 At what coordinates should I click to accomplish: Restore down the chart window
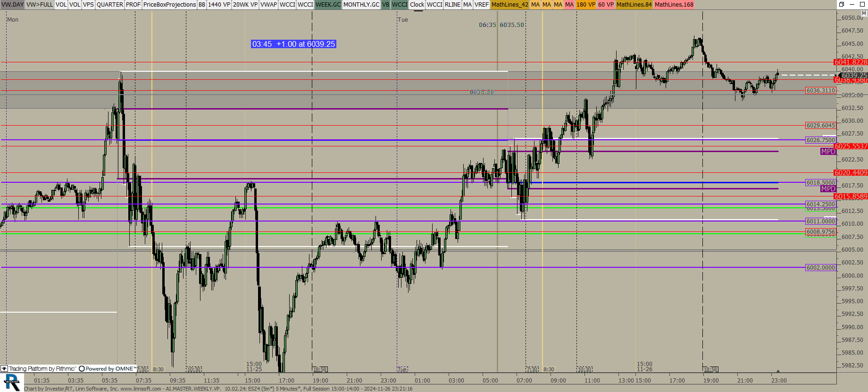841,4
